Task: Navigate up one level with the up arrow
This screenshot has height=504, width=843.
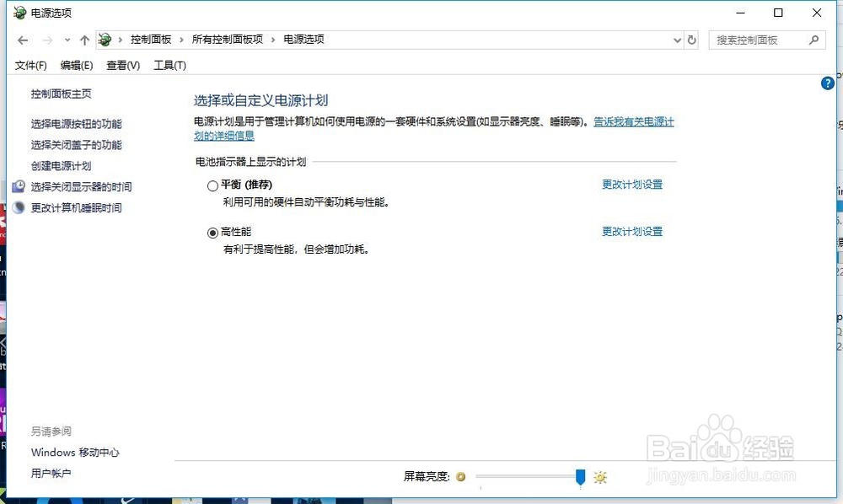Action: tap(84, 40)
